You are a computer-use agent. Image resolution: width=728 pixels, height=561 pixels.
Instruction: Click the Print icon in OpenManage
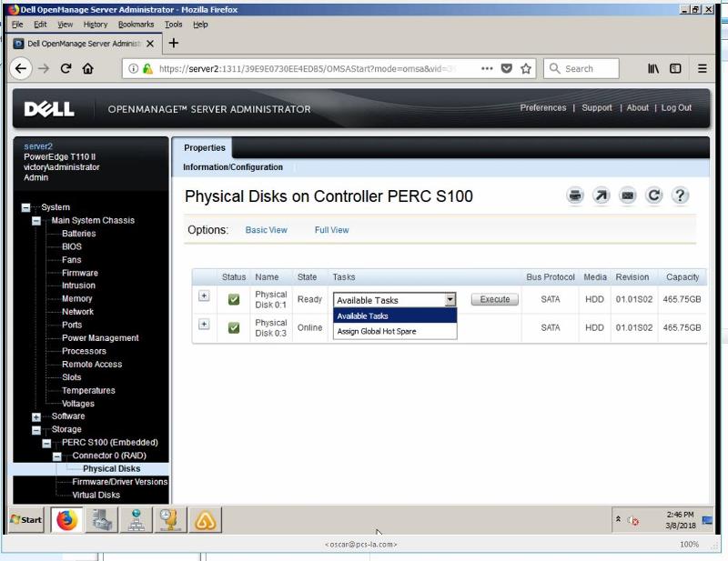(x=575, y=195)
